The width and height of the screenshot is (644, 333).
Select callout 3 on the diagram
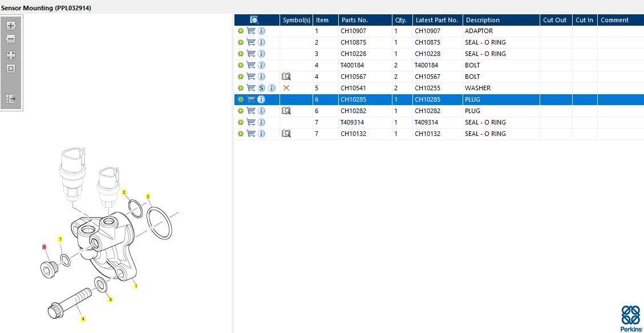[x=148, y=196]
